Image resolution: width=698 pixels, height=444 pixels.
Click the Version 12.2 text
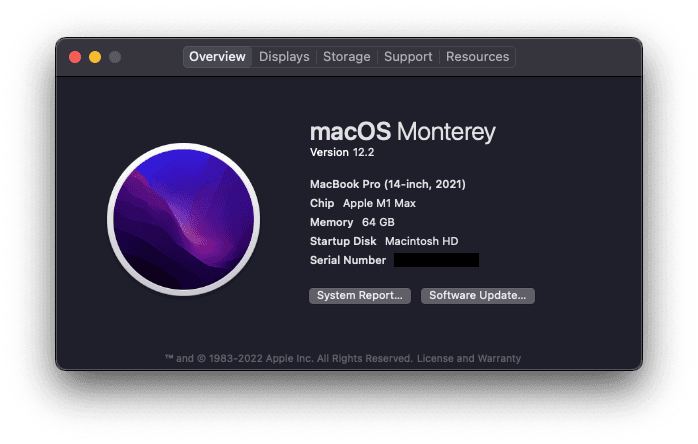tap(342, 152)
